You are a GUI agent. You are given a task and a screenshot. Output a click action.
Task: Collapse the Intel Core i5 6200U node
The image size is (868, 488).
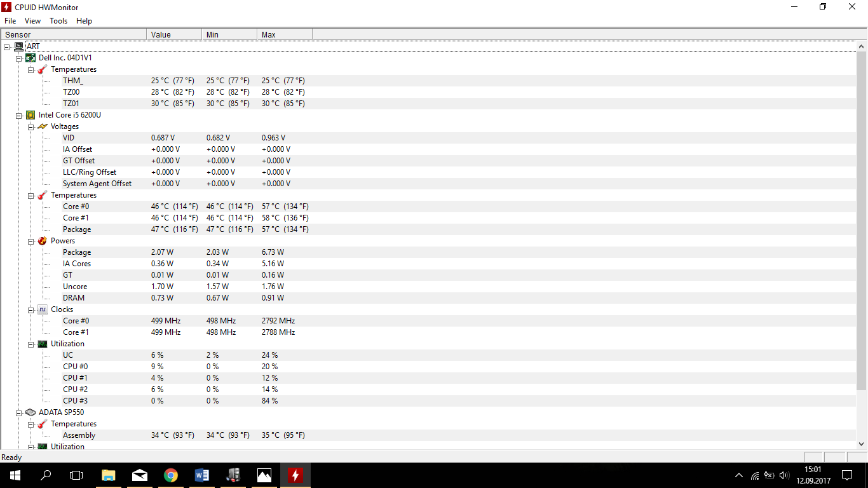click(19, 115)
